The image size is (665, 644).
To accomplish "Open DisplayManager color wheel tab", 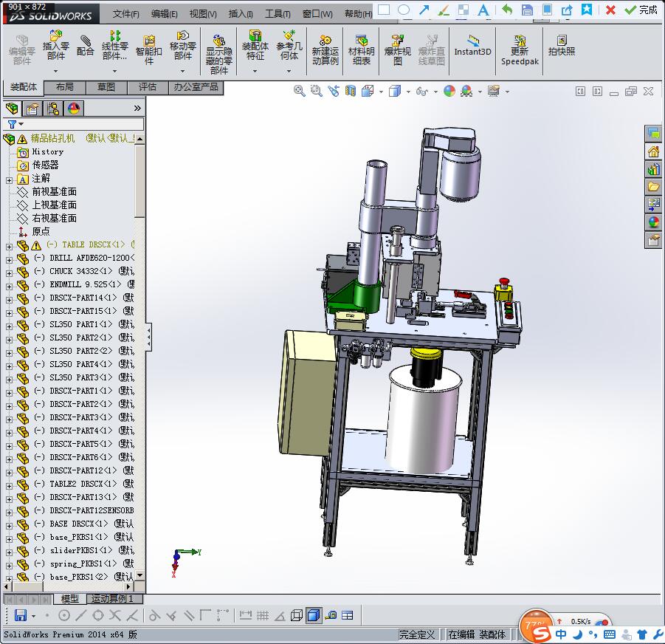I will click(74, 109).
